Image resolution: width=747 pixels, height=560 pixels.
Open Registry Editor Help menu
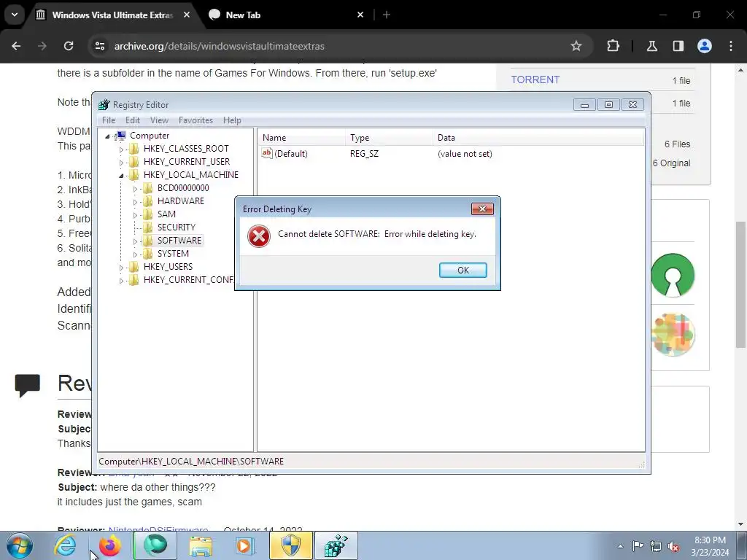pos(232,120)
